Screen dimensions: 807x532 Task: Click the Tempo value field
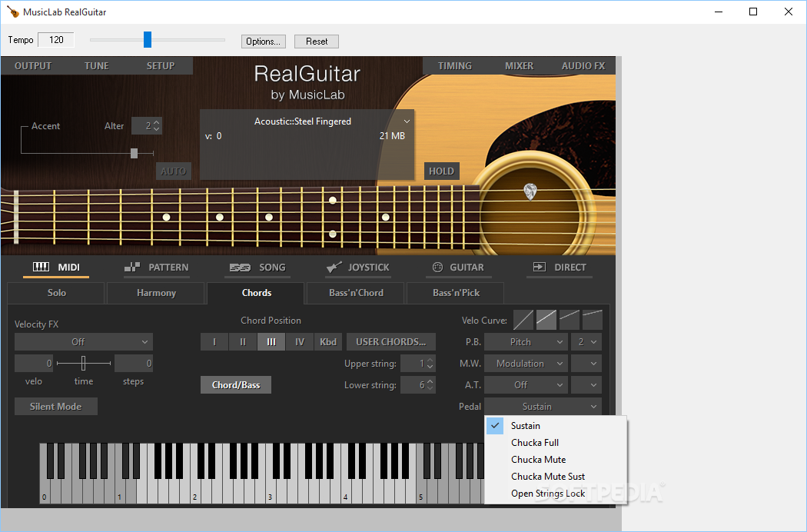pos(56,40)
